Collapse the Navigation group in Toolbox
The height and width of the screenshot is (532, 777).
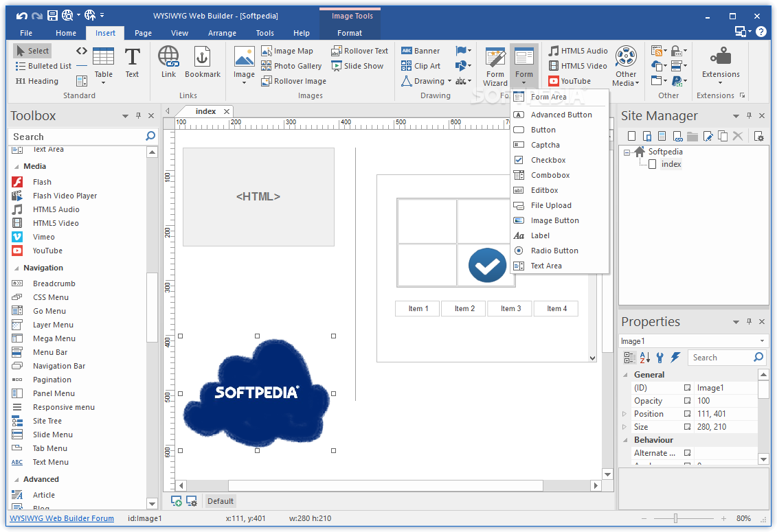[x=17, y=268]
